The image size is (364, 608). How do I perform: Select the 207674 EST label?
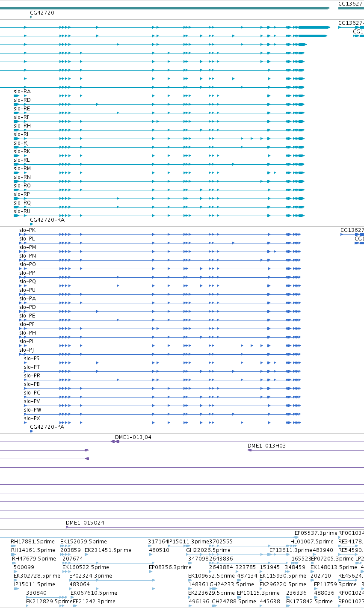[73, 559]
